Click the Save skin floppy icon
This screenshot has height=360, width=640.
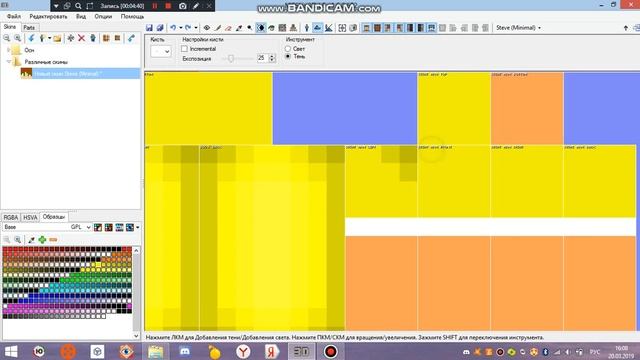[x=149, y=28]
